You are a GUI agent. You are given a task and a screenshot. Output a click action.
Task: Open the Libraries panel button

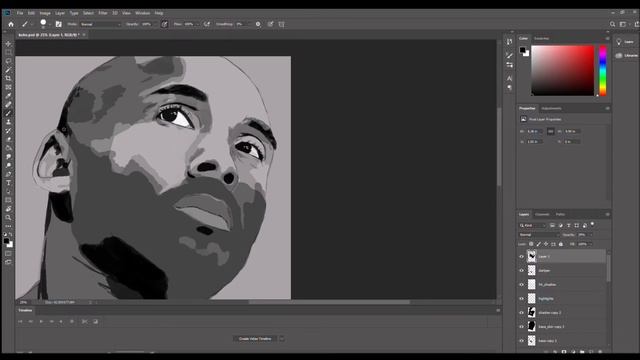coord(626,55)
